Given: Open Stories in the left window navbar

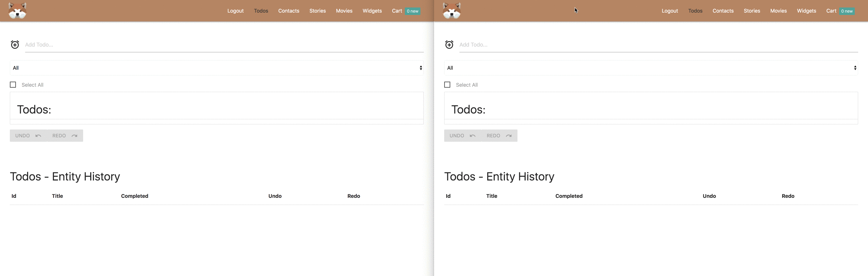Looking at the screenshot, I should [318, 11].
